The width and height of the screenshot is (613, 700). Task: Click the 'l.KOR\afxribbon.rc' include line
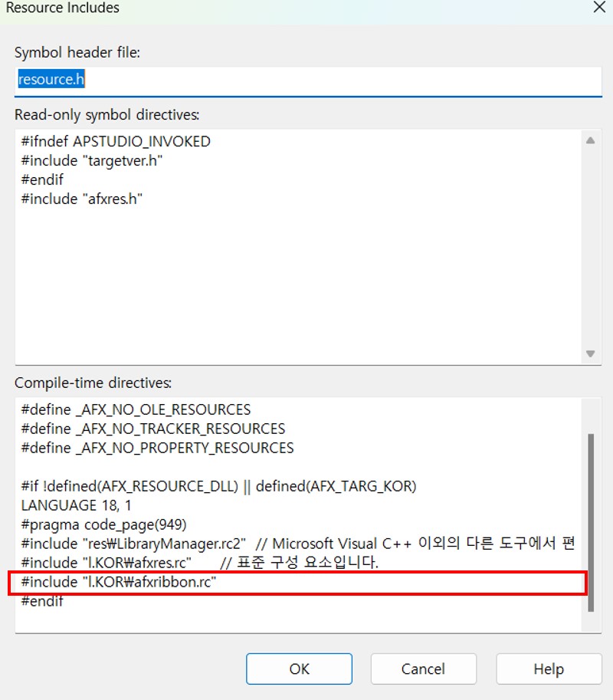[119, 582]
